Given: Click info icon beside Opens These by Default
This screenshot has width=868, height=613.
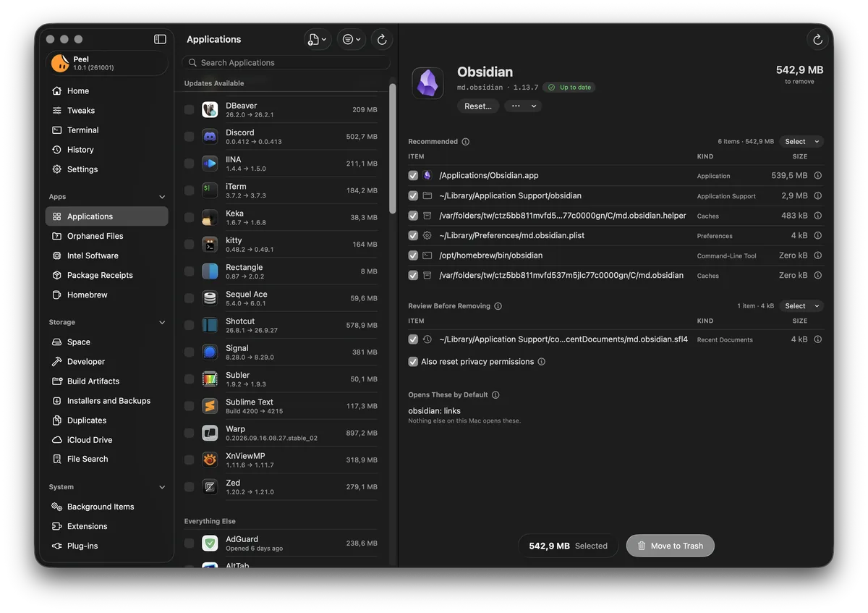Looking at the screenshot, I should (495, 395).
